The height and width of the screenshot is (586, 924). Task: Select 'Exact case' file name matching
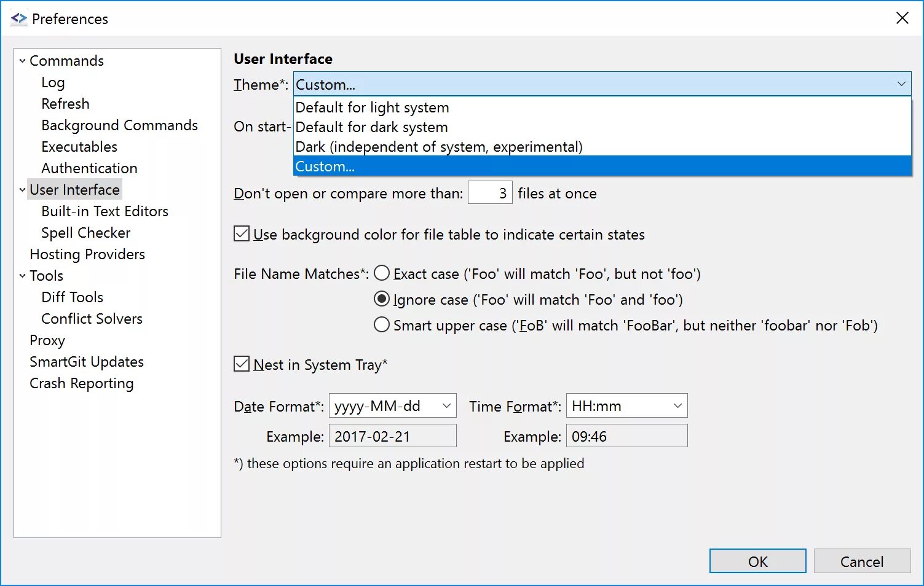(382, 273)
